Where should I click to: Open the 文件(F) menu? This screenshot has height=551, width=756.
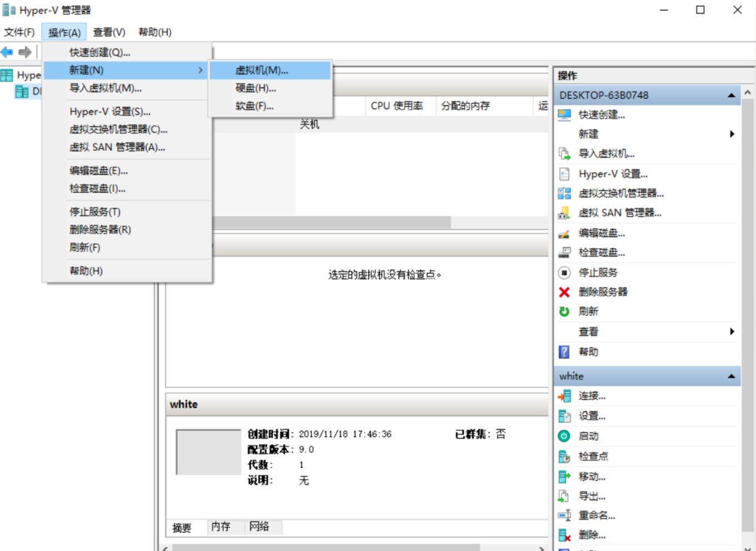pos(19,32)
